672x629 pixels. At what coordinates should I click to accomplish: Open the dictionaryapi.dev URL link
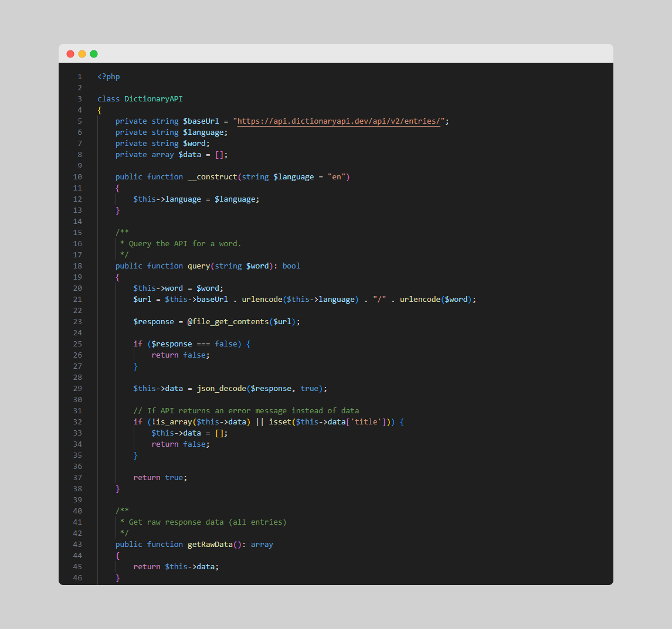coord(338,121)
